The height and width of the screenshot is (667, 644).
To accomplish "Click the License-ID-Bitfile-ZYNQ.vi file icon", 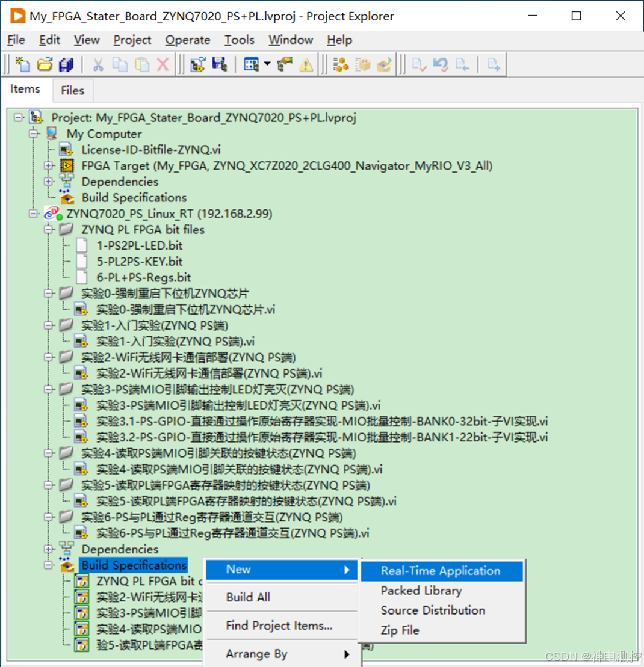I will [66, 150].
